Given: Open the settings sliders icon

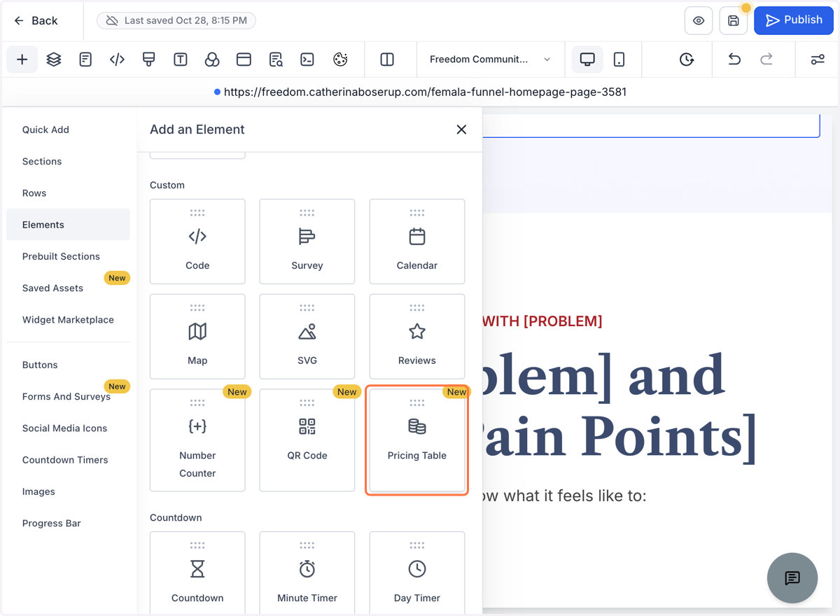Looking at the screenshot, I should (x=818, y=59).
